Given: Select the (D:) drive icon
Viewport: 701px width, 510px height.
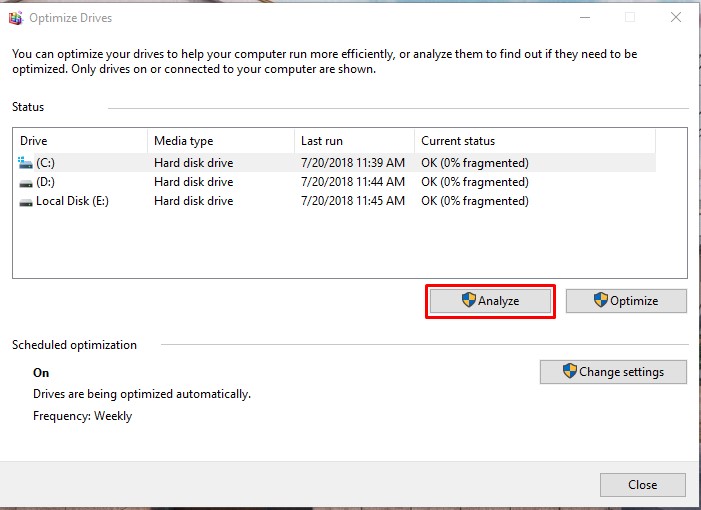Looking at the screenshot, I should pyautogui.click(x=26, y=183).
